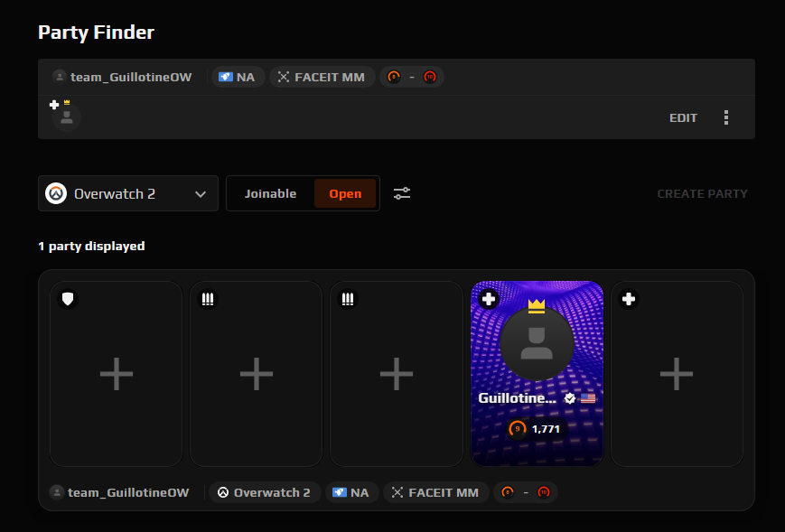Switch to the Joinable filter
The image size is (785, 532).
tap(270, 193)
